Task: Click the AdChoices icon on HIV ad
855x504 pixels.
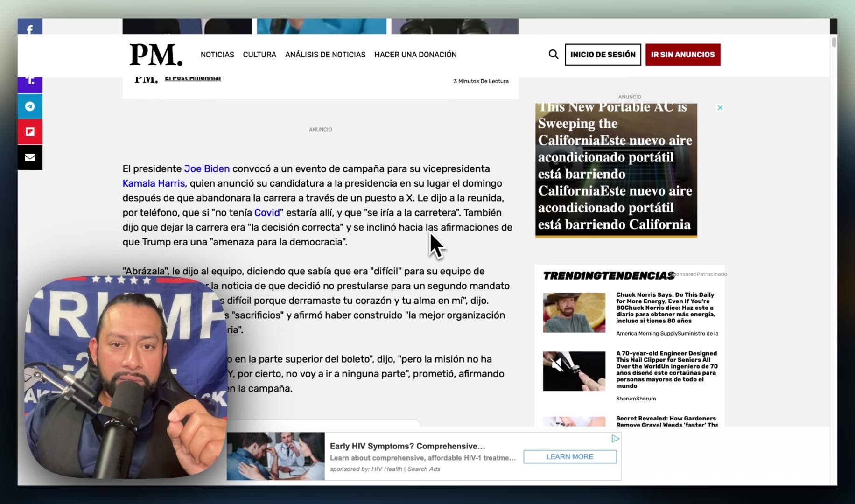Action: coord(616,439)
